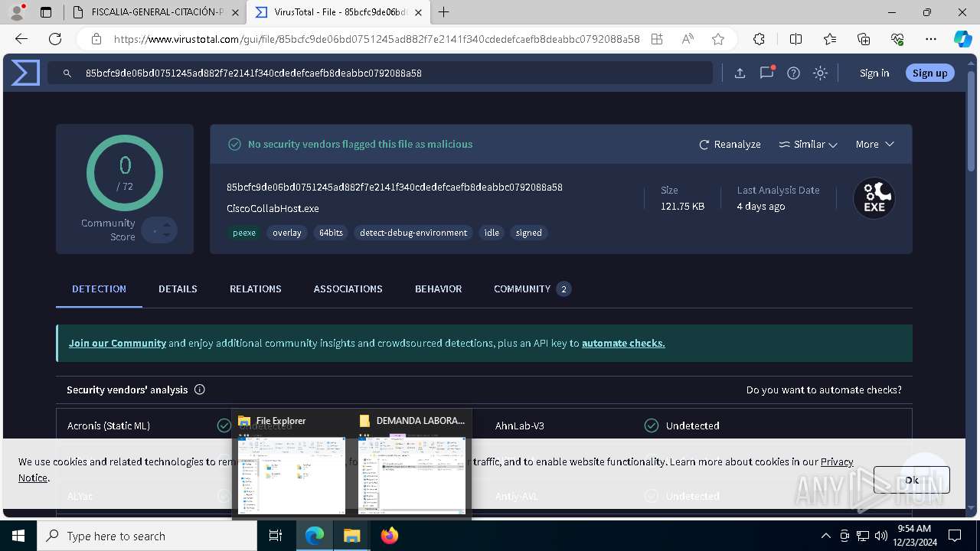The image size is (980, 551).
Task: Click the Read aloud icon in address bar
Action: click(688, 39)
